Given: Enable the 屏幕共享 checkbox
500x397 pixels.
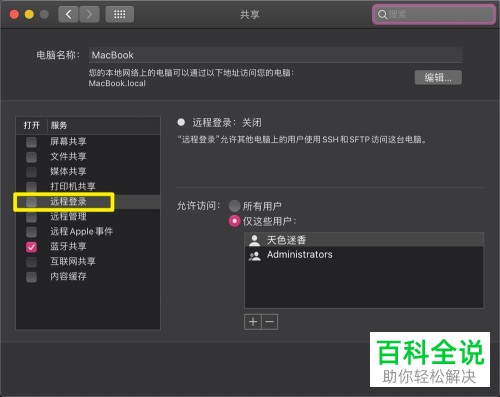Looking at the screenshot, I should (31, 142).
